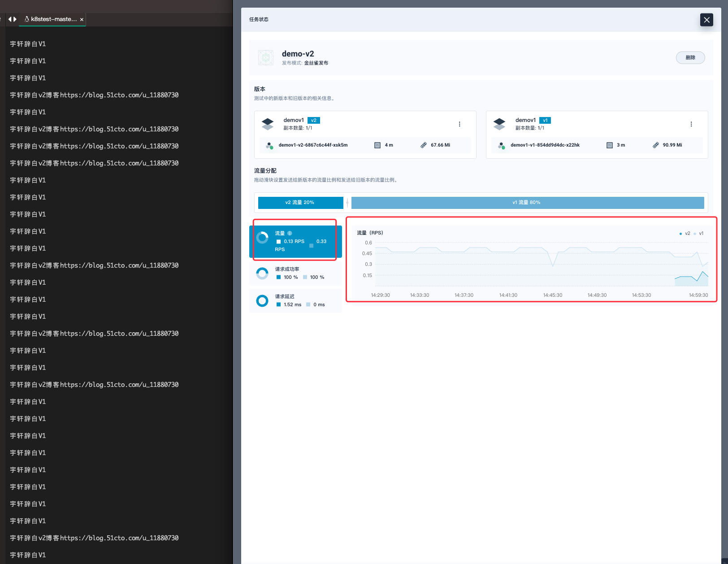Viewport: 728px width, 564px height.
Task: Click pod name demov1-v1-854dd9d4dc-x22hk
Action: pos(545,145)
